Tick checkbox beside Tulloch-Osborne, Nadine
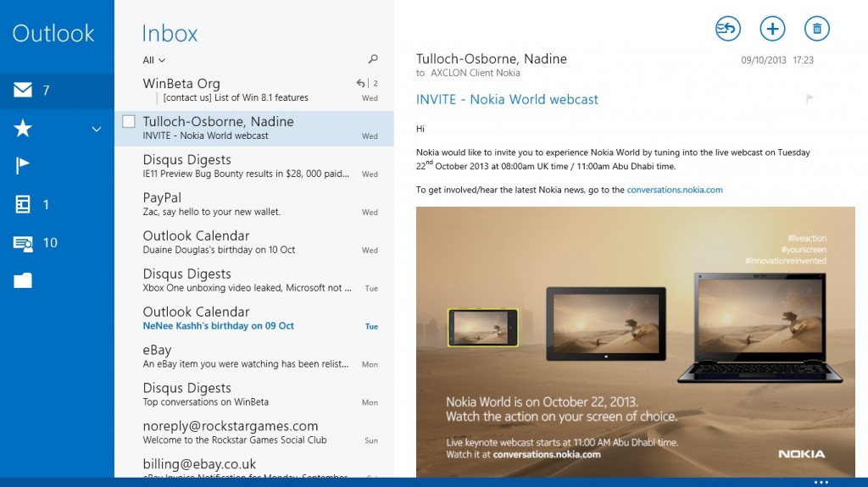The width and height of the screenshot is (868, 487). point(129,121)
